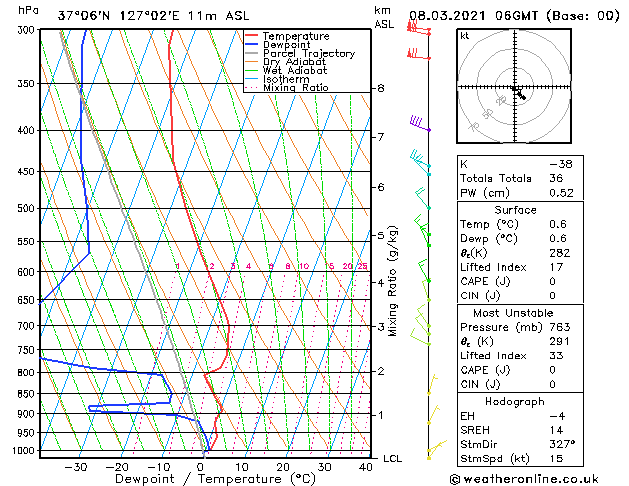Viewport: 629px width, 486px height.
Task: Click the -30 temperature axis label
Action: coord(76,467)
